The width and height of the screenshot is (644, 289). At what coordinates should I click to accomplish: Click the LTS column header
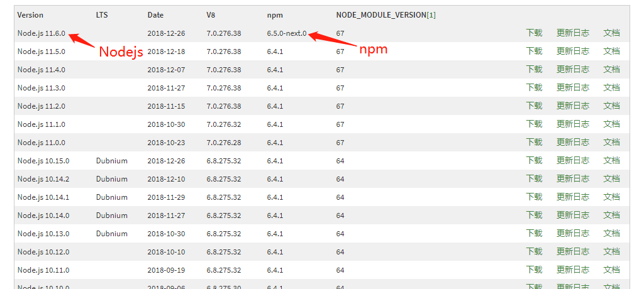point(102,15)
